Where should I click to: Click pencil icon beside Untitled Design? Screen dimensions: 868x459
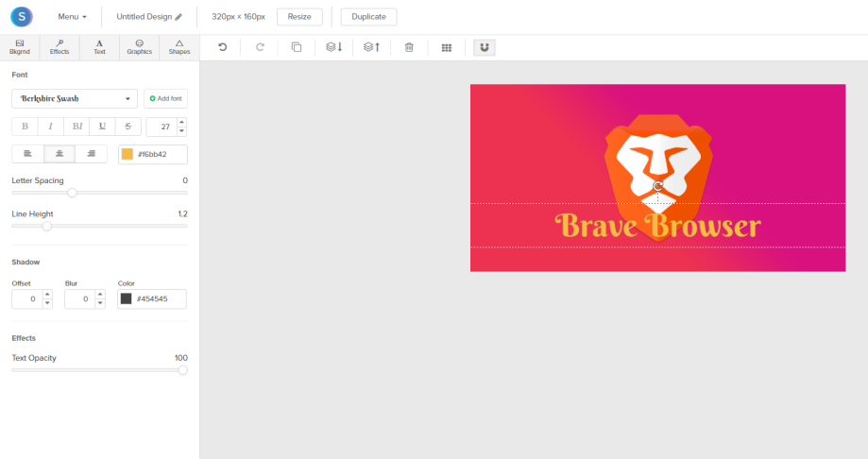point(179,17)
